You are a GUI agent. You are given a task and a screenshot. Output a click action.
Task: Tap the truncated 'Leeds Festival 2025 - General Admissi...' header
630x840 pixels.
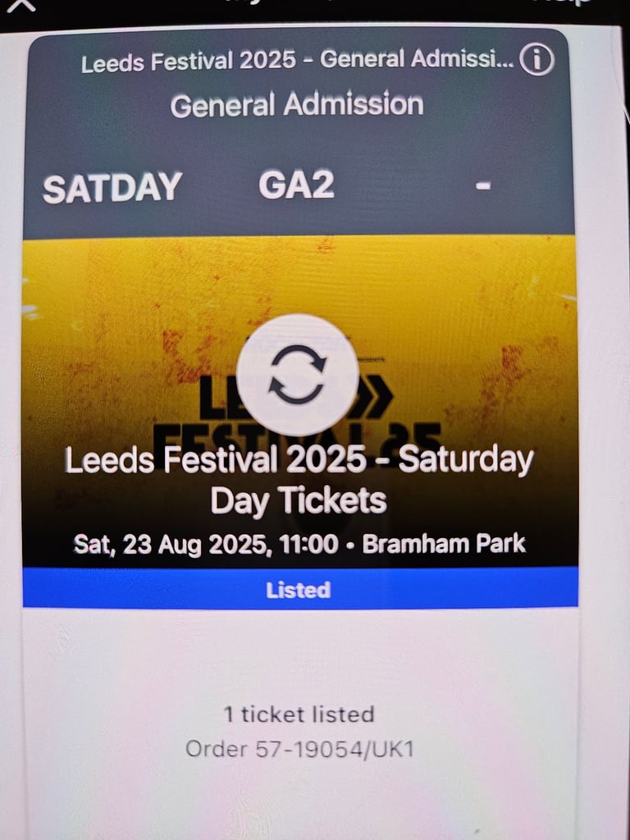point(297,61)
